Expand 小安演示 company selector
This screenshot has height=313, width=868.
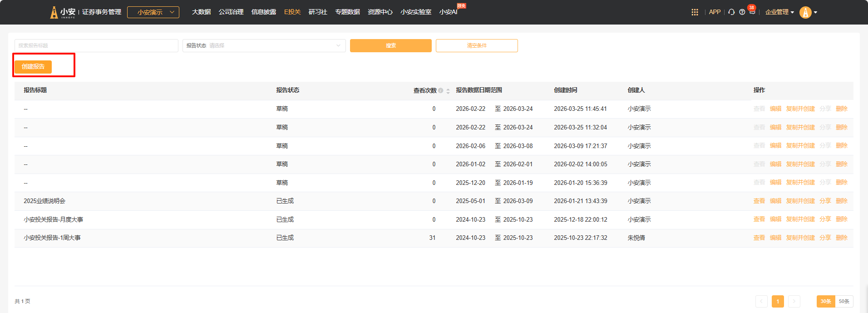pos(153,12)
